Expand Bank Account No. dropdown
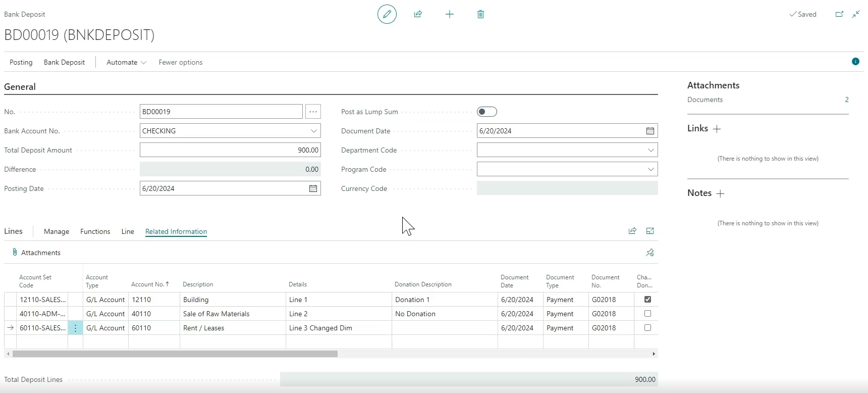 313,131
